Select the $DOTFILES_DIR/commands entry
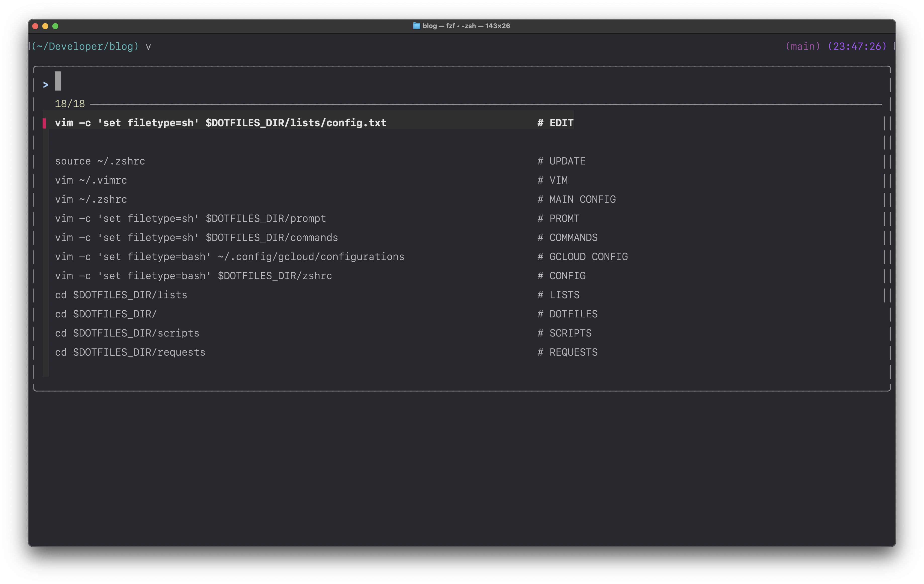Image resolution: width=924 pixels, height=584 pixels. click(x=197, y=238)
